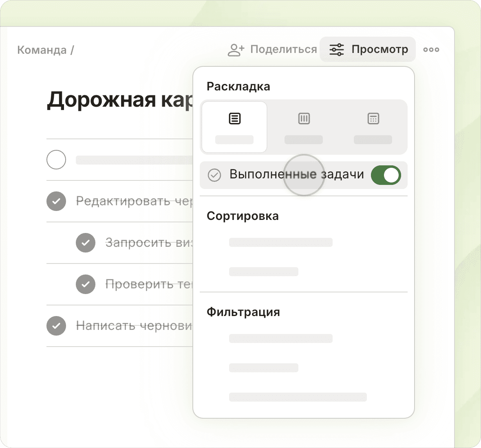481x448 pixels.
Task: Select first option under Сортировка
Action: tap(280, 242)
